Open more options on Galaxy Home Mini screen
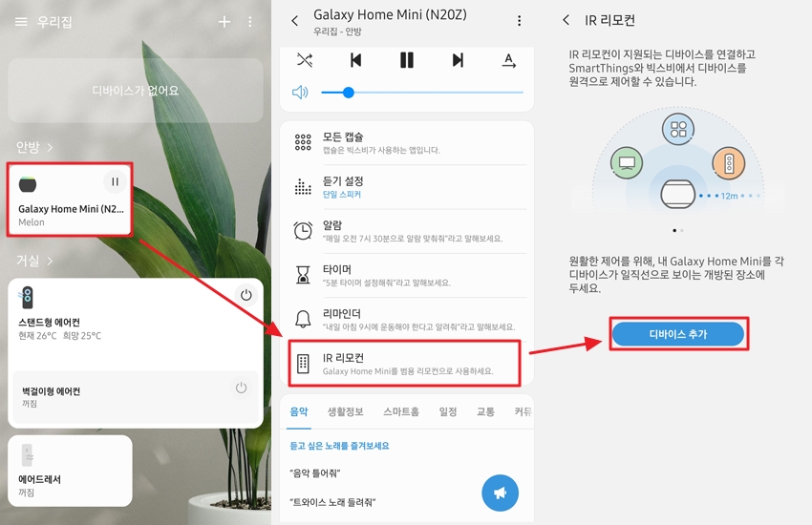The image size is (812, 525). click(519, 21)
